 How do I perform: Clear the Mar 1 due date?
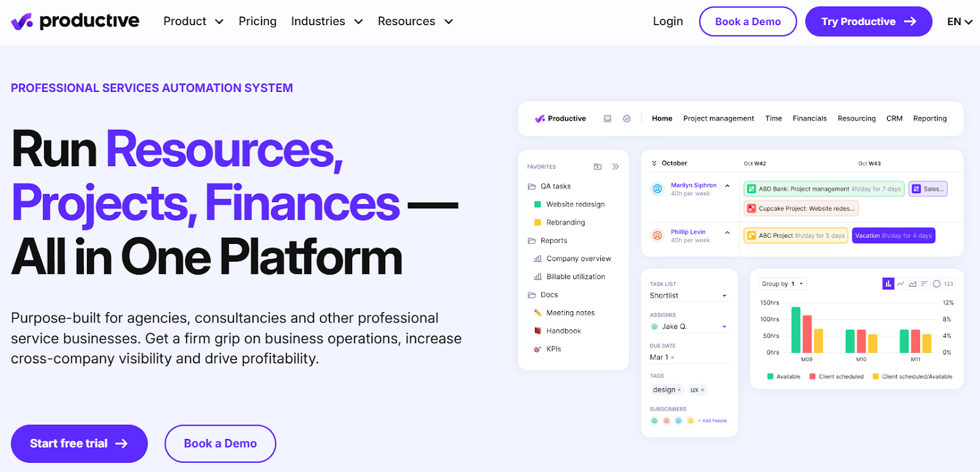[673, 357]
